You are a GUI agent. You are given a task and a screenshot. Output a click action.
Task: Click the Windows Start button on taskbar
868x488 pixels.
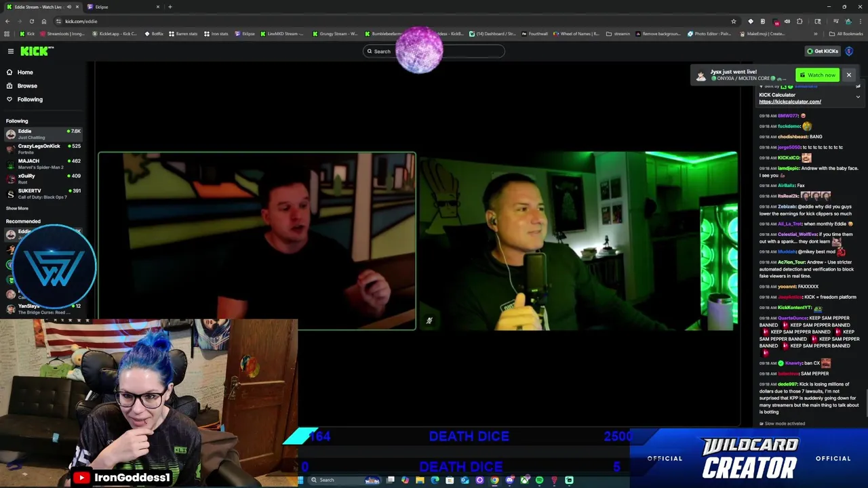coord(300,480)
